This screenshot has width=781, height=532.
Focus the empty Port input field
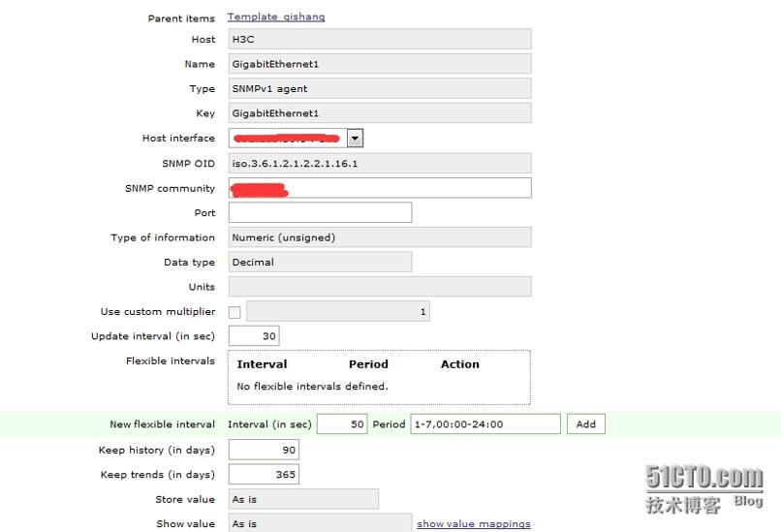[321, 212]
